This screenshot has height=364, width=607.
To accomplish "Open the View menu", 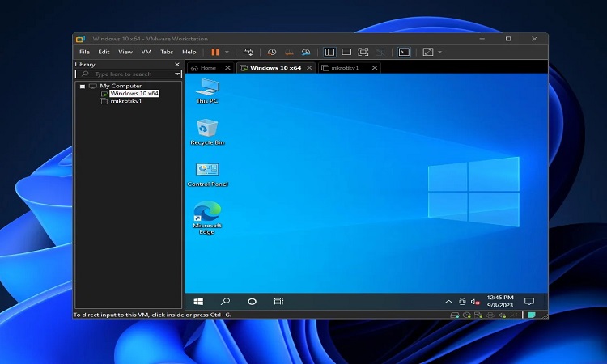I will click(x=125, y=52).
